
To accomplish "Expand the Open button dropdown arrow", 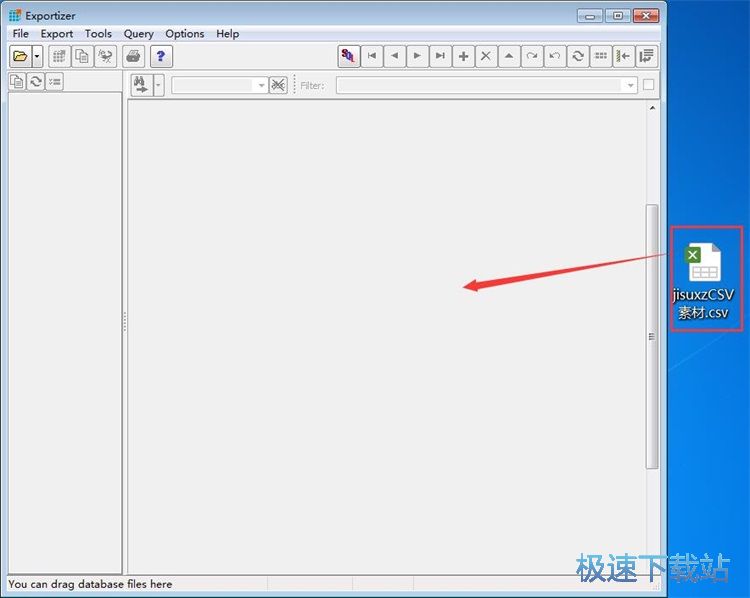I will point(37,56).
